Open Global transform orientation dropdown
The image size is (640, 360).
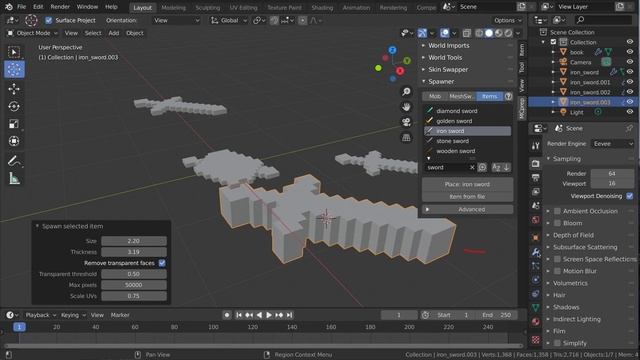coord(229,20)
